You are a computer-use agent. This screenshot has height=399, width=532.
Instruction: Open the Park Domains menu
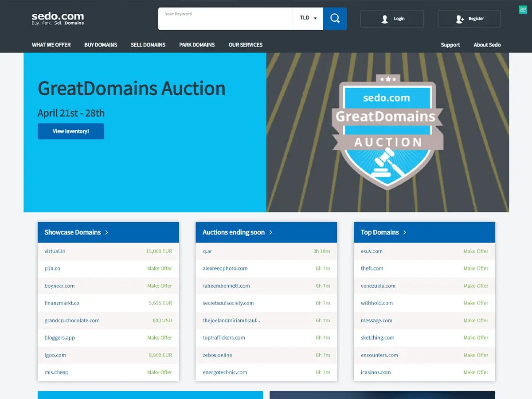click(197, 45)
